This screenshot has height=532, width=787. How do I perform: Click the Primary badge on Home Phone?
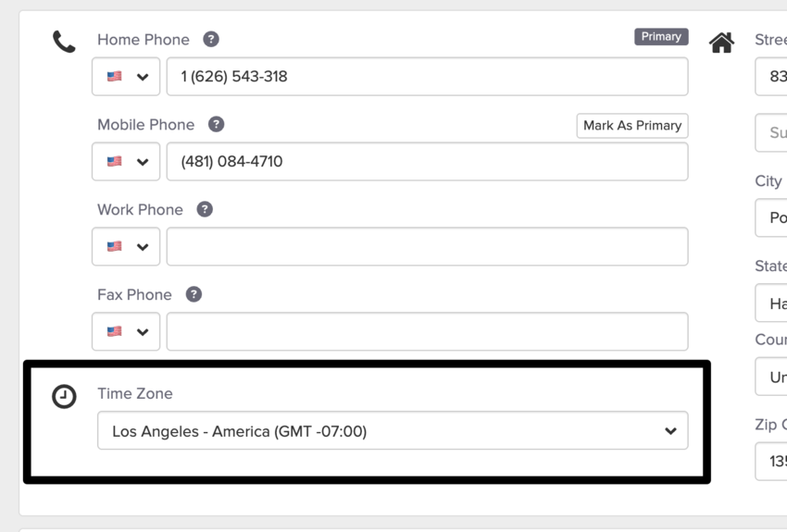(x=661, y=37)
